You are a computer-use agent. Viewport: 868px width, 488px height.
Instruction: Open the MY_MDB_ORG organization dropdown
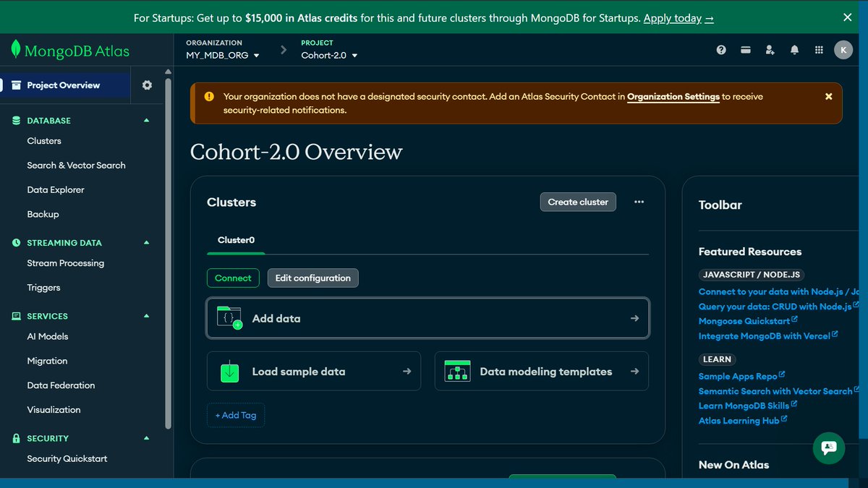pos(223,56)
